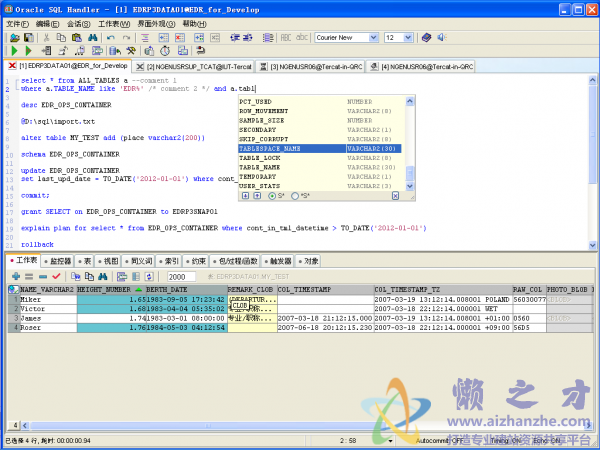600x450 pixels.
Task: Click the rollback return-arrow toolbar icon
Action: pos(201,51)
